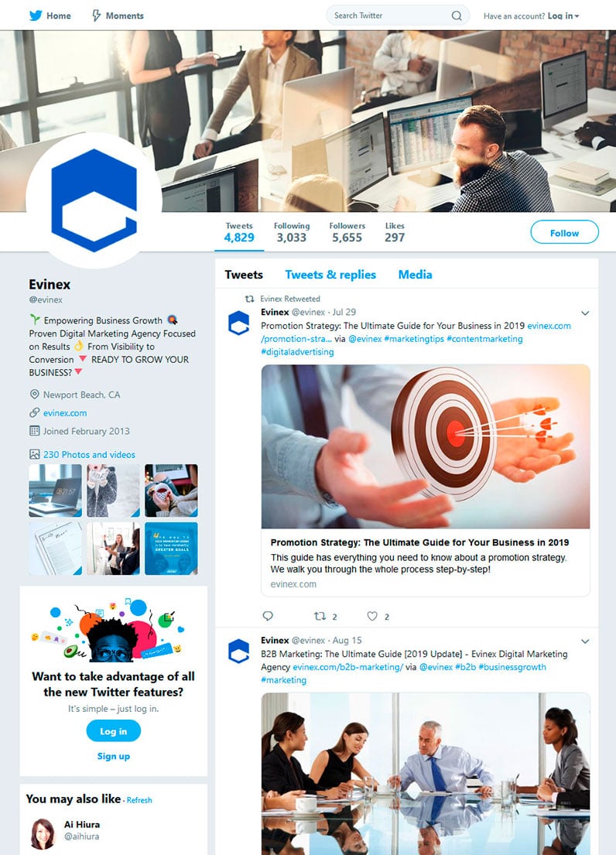Open evinex.com link in profile bio
Viewport: 616px width, 855px height.
[65, 412]
